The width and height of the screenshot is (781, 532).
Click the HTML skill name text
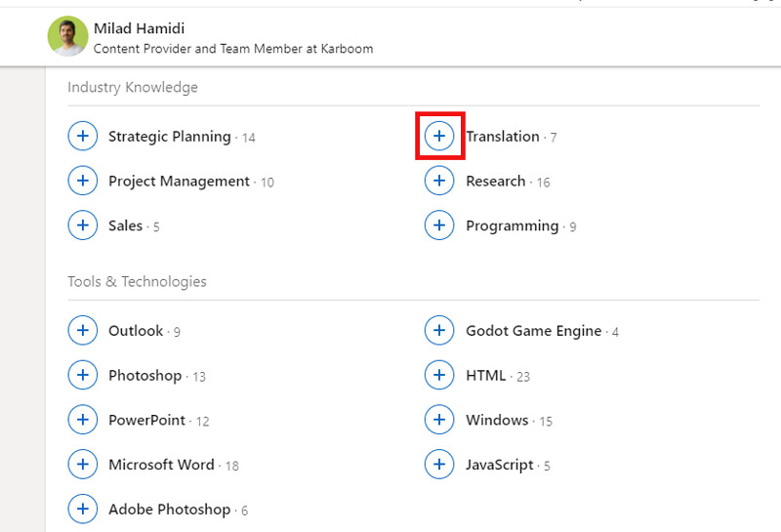point(485,375)
